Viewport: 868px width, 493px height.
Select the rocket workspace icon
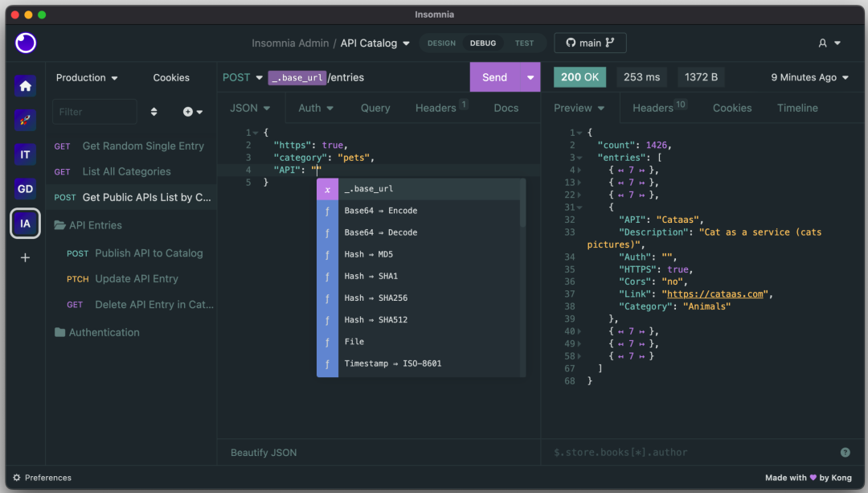(x=25, y=121)
